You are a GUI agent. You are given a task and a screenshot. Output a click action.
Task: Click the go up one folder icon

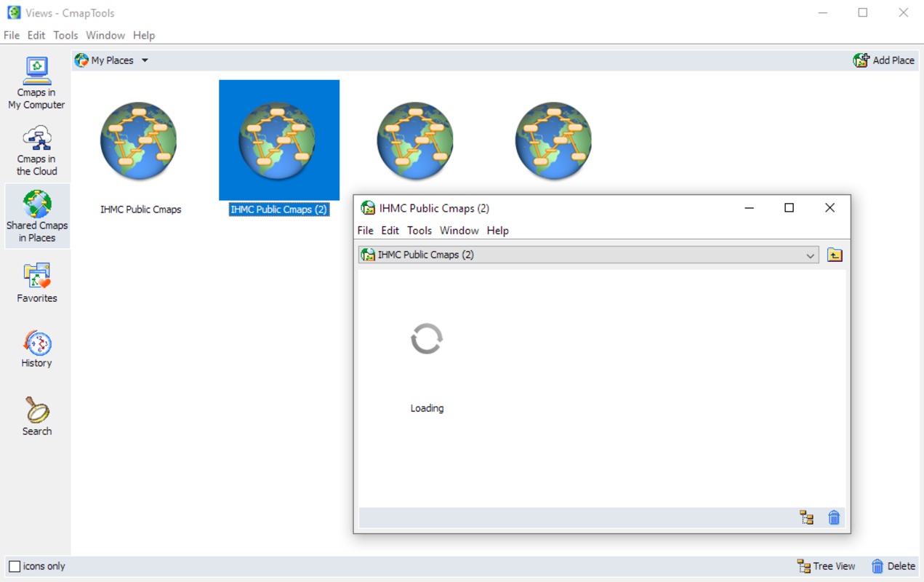point(835,255)
